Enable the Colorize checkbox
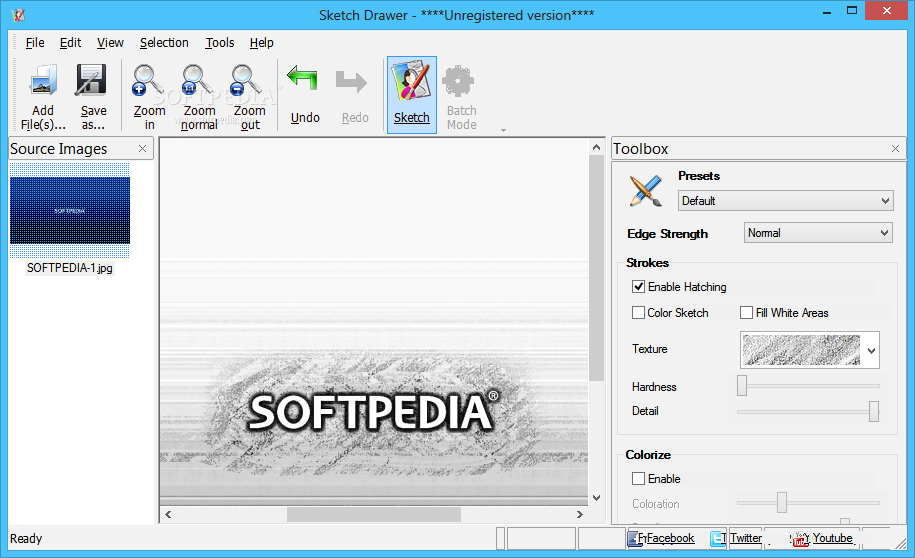The width and height of the screenshot is (915, 558). (x=638, y=479)
